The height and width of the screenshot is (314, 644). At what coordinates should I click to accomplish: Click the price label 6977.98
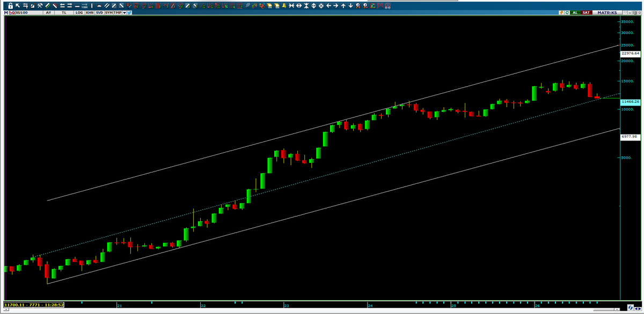630,137
